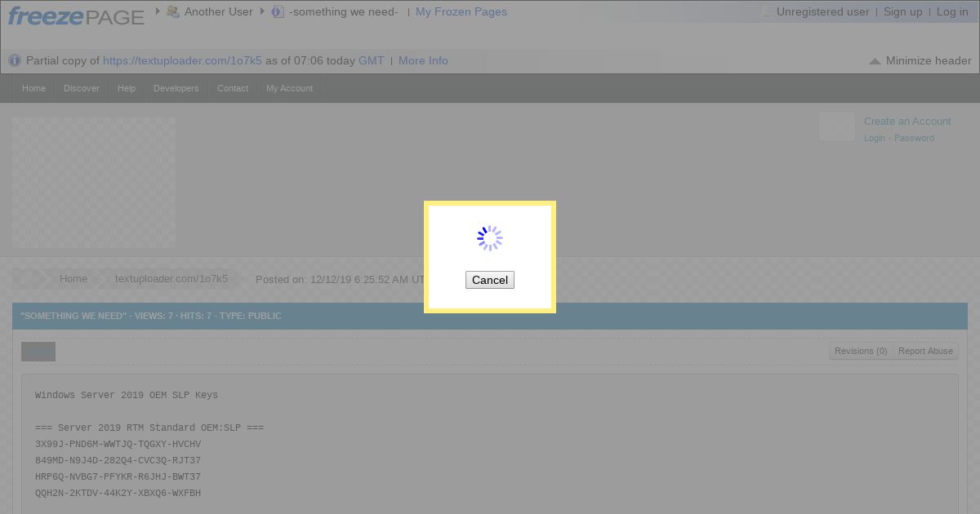Open Discover in the navigation bar
Viewport: 980px width, 514px height.
pos(82,88)
